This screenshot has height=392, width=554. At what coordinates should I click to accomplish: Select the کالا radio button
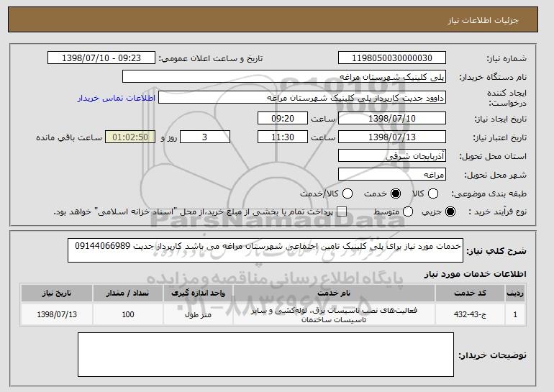(433, 193)
